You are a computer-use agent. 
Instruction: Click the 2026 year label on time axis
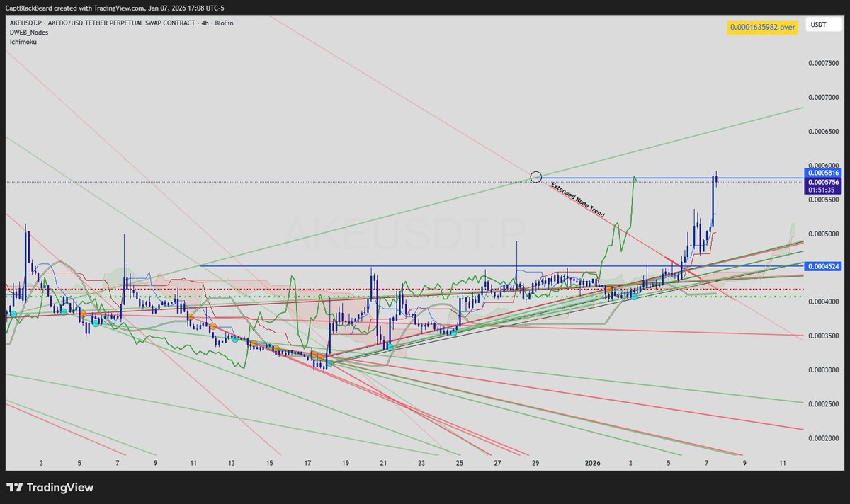point(593,463)
